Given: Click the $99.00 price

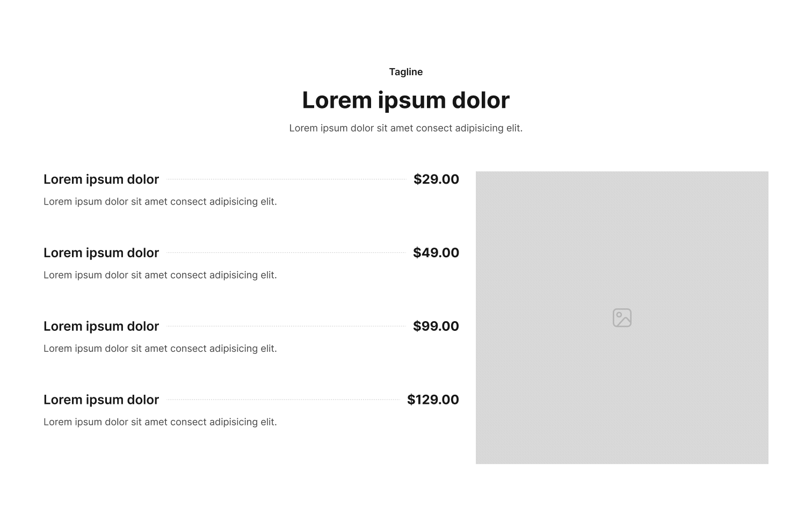Looking at the screenshot, I should point(436,327).
